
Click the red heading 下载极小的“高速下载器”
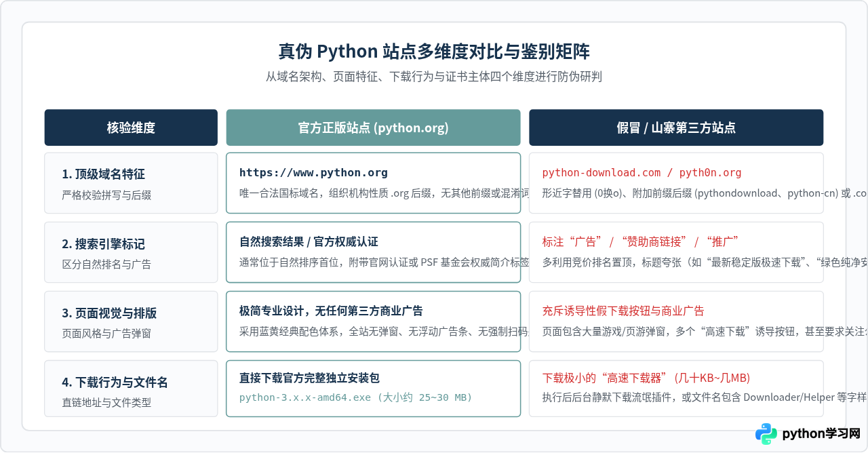click(x=646, y=378)
